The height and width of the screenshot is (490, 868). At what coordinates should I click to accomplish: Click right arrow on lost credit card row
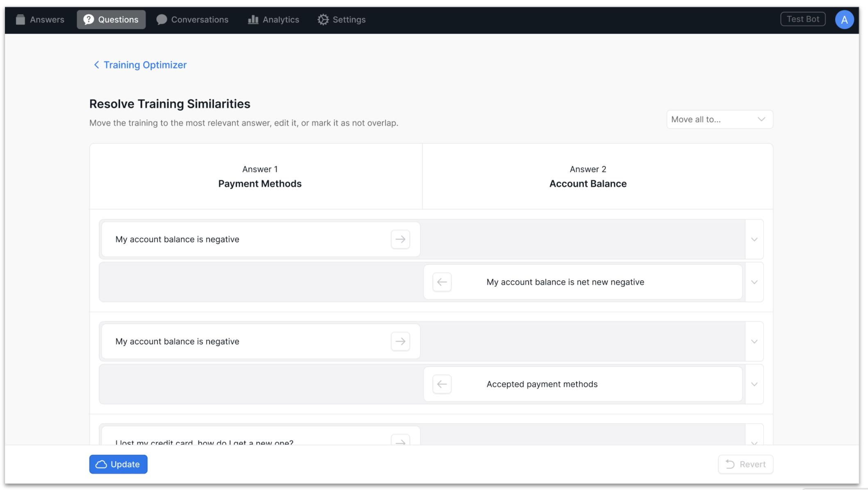(x=400, y=441)
